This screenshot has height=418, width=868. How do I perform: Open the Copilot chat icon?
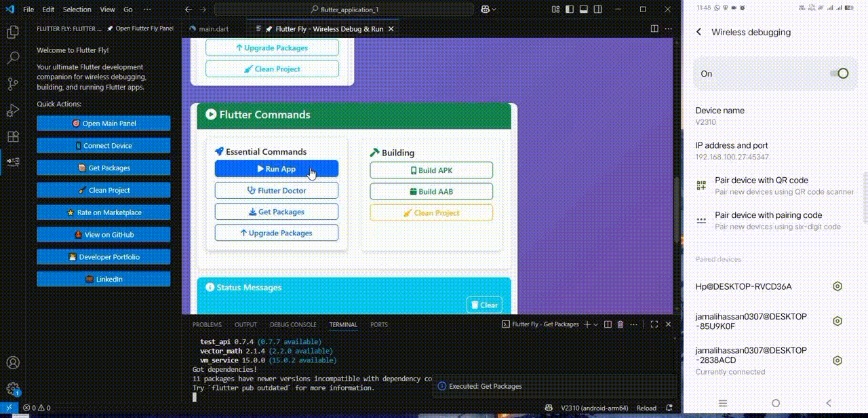click(485, 9)
